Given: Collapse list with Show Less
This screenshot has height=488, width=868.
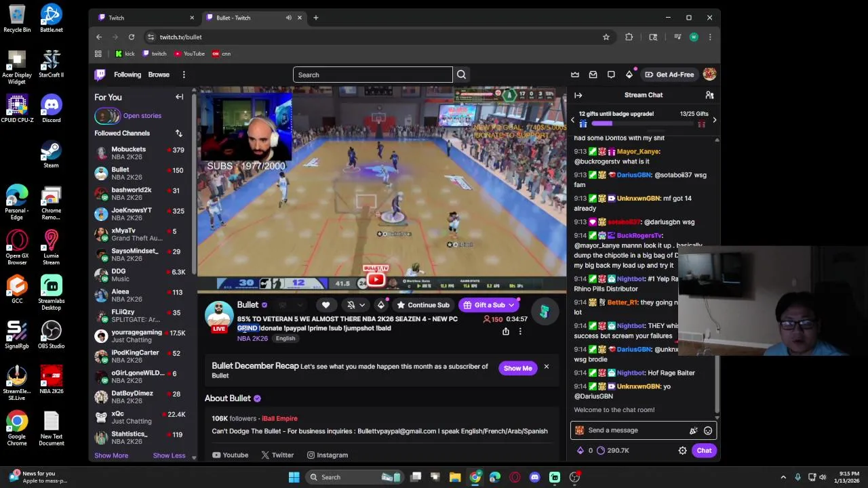Looking at the screenshot, I should coord(169,455).
